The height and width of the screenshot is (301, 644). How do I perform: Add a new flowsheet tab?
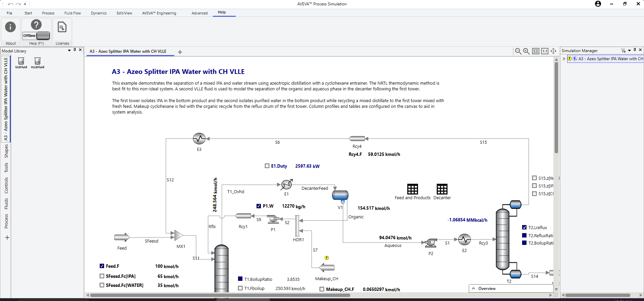(180, 52)
